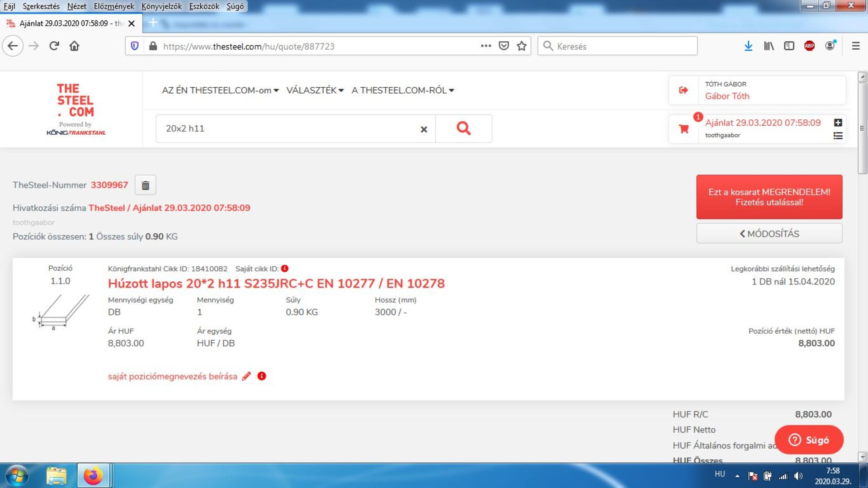
Task: Open the Könyvjelzők menu
Action: pos(161,6)
